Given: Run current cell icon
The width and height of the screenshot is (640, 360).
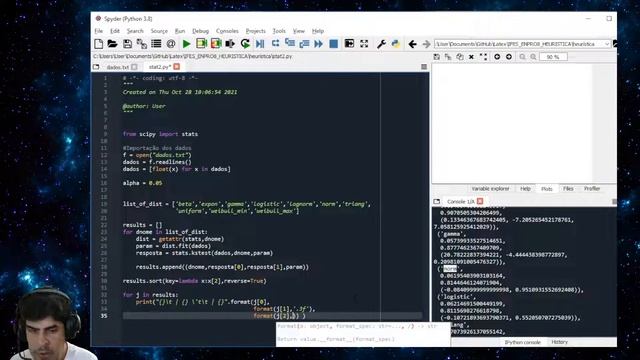Looking at the screenshot, I should [201, 44].
